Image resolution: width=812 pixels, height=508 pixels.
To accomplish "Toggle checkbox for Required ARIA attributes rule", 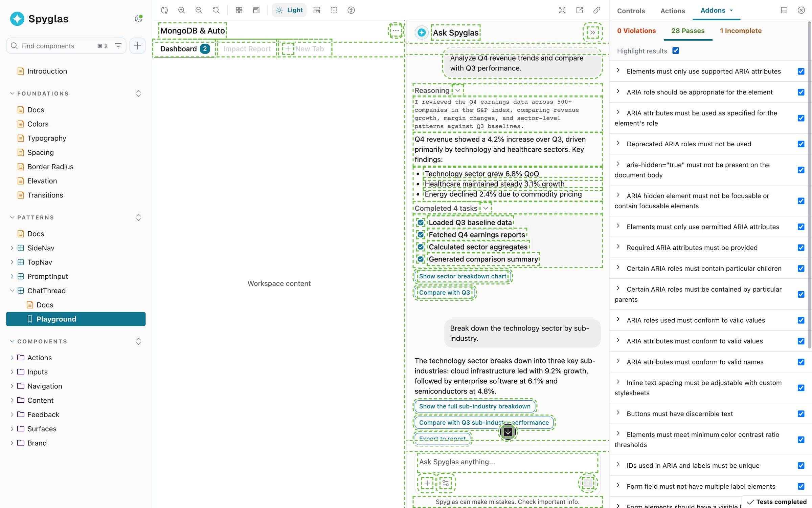I will [801, 248].
